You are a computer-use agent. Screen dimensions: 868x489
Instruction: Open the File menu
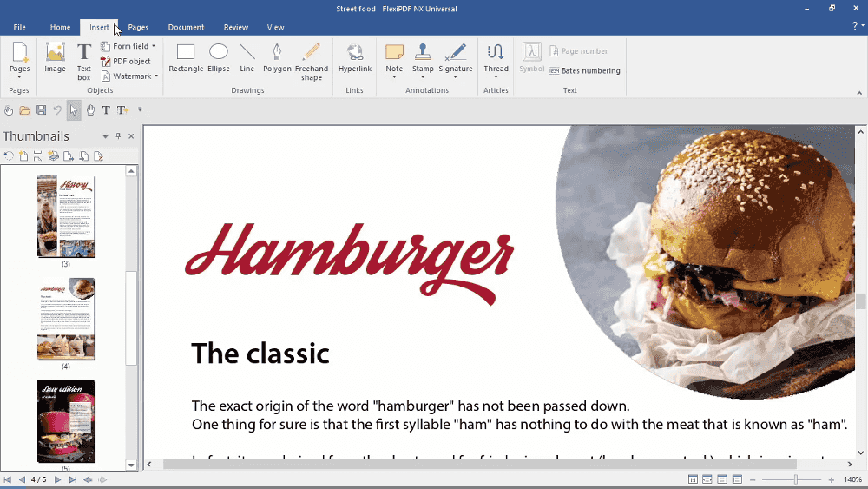19,27
